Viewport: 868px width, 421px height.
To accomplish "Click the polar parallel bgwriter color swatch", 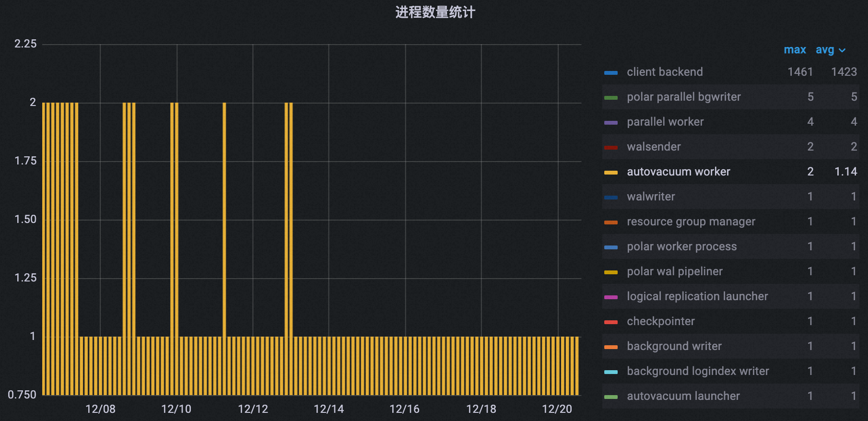I will click(611, 98).
